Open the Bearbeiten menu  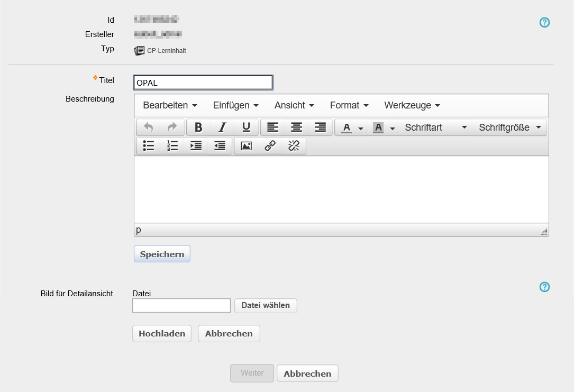pos(170,105)
